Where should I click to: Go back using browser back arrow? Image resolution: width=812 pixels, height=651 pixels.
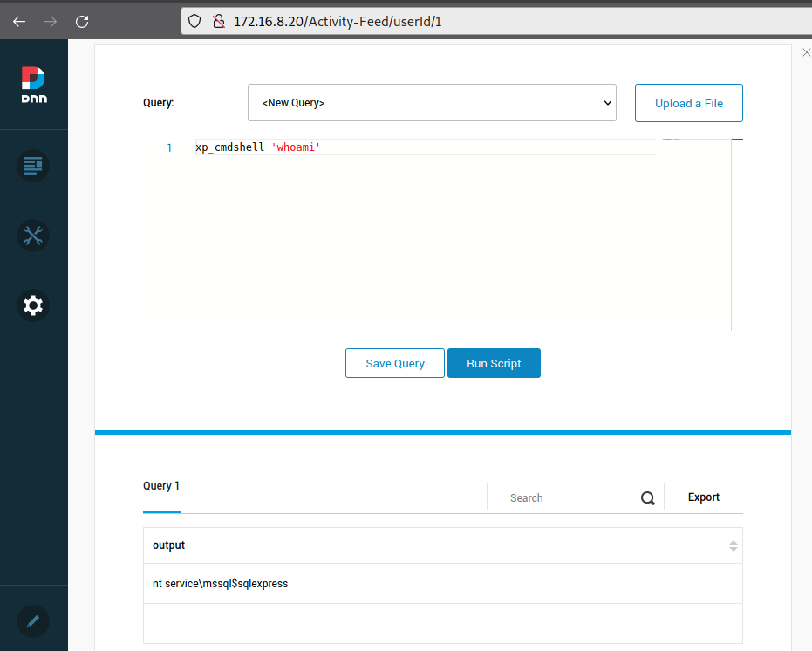pos(19,21)
